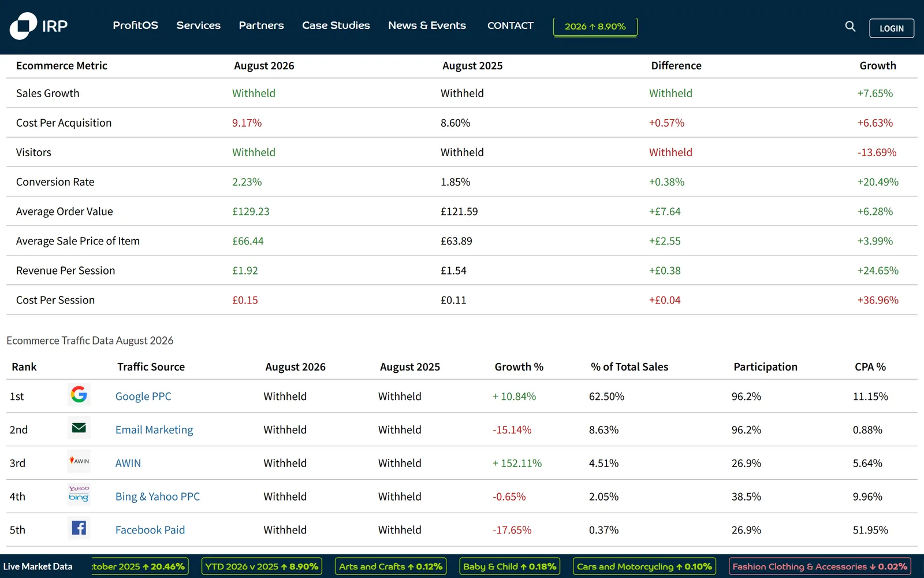Image resolution: width=924 pixels, height=578 pixels.
Task: Click the AWIN logo icon
Action: pyautogui.click(x=79, y=461)
